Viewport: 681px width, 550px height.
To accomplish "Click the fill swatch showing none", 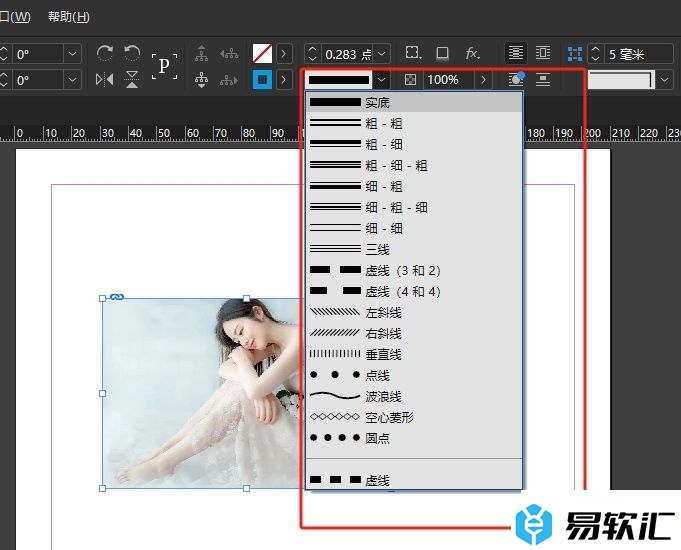I will tap(262, 53).
